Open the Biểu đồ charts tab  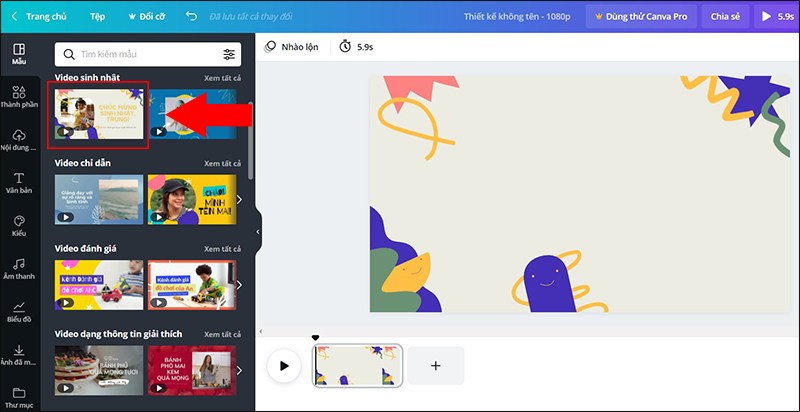(x=19, y=312)
